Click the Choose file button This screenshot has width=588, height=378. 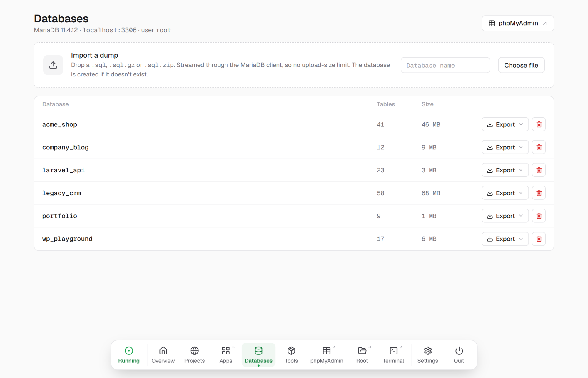coord(521,65)
